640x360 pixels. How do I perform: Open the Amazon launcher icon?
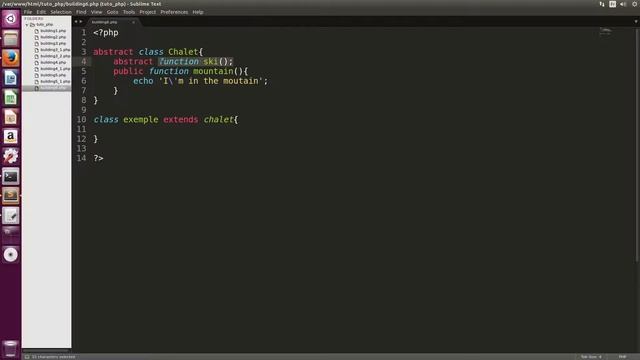[11, 136]
